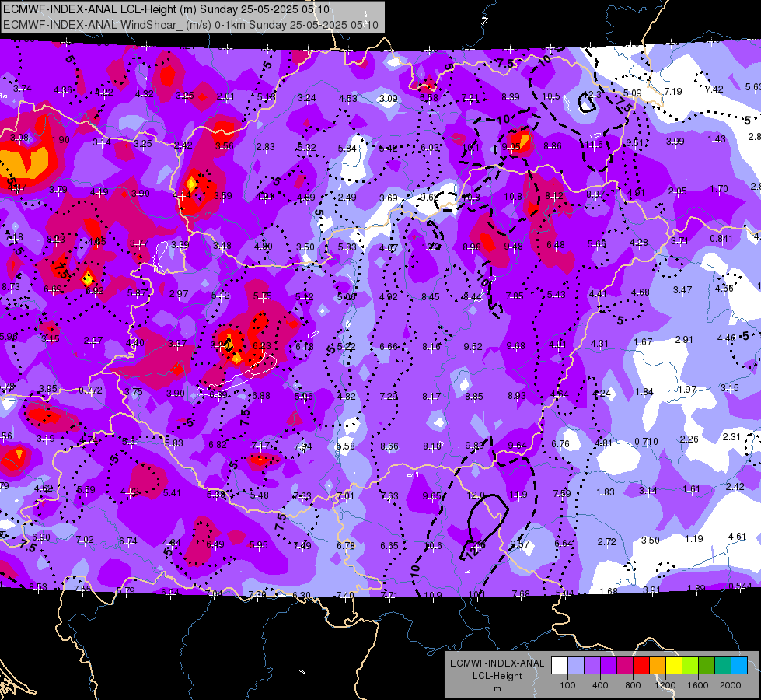761x700 pixels.
Task: Click the wind shear value 3.09
Action: coord(388,99)
